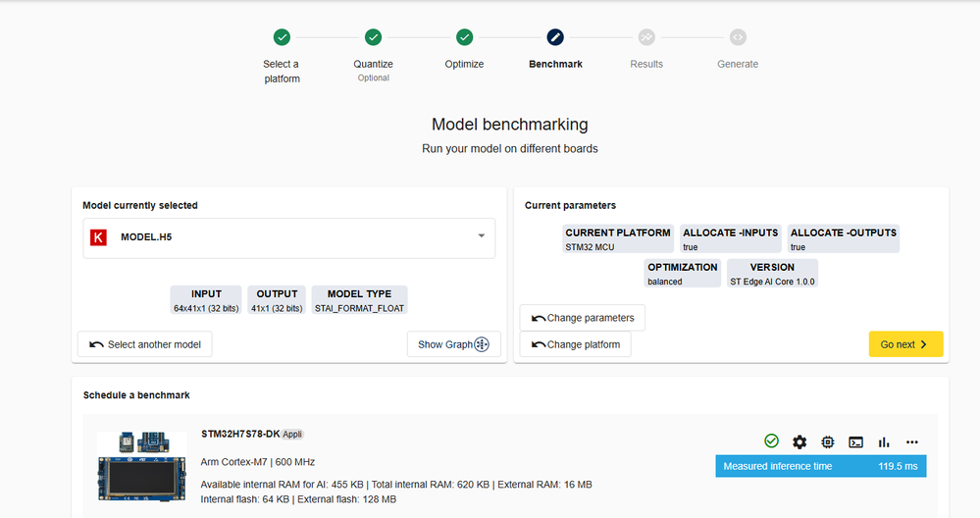Open the Results step in the stepper
The image size is (980, 518).
(x=646, y=37)
